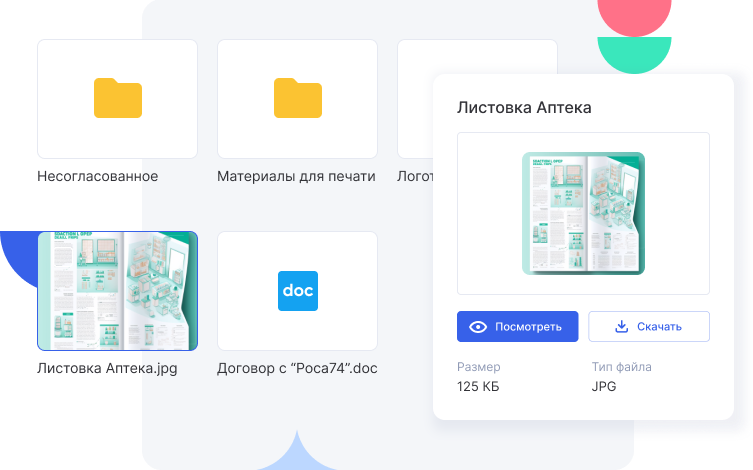The width and height of the screenshot is (753, 470).
Task: Click the download arrow icon
Action: tap(621, 326)
